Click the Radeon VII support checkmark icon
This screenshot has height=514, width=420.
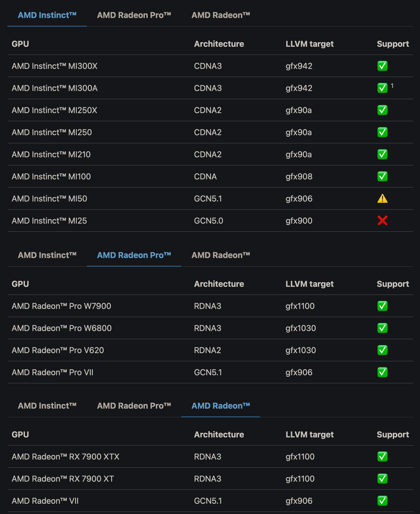pyautogui.click(x=382, y=501)
